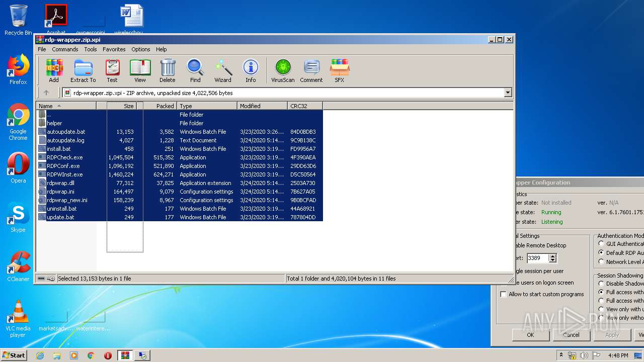The width and height of the screenshot is (644, 362).
Task: Click the SFX toolbar icon
Action: click(340, 71)
